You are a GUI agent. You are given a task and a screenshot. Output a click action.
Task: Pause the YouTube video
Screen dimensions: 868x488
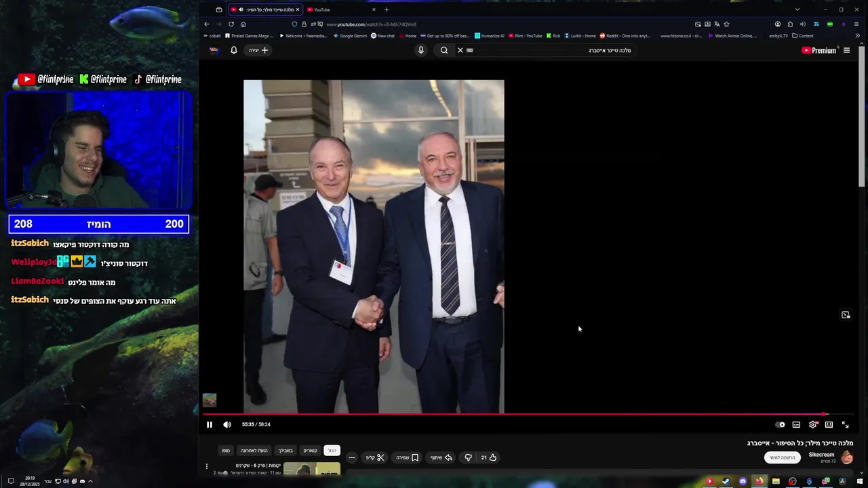(x=210, y=424)
